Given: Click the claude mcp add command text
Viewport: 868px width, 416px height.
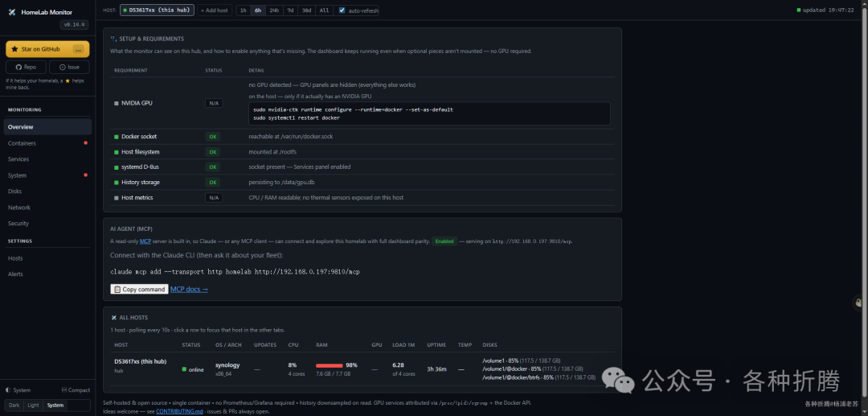Looking at the screenshot, I should (x=235, y=272).
